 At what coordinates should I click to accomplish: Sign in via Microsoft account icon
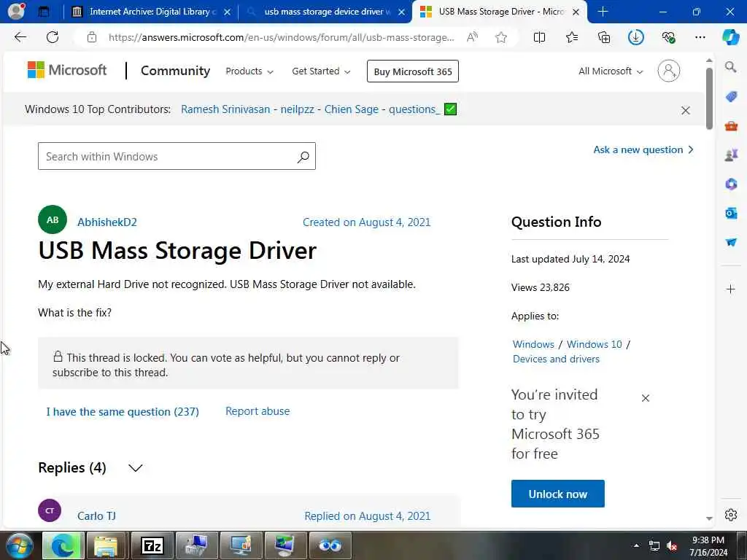668,71
